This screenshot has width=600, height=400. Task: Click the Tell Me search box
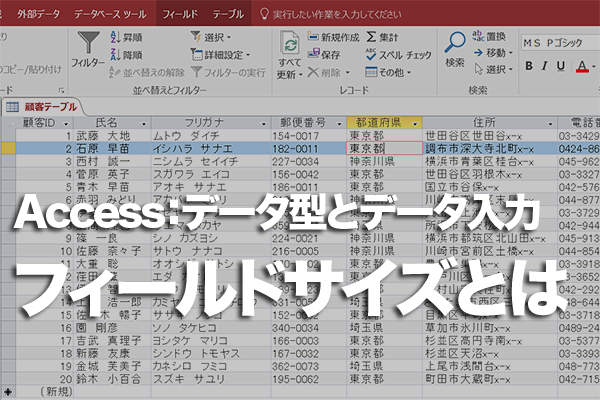331,14
